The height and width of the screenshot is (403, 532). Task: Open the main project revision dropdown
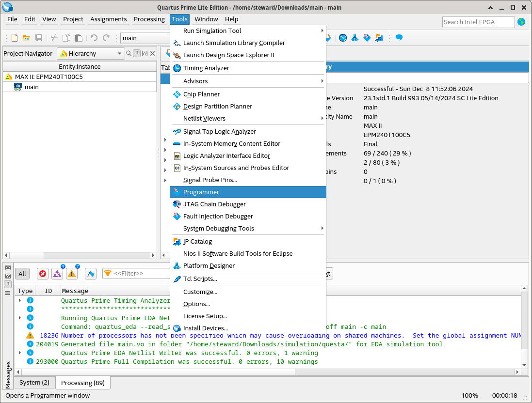(x=145, y=38)
